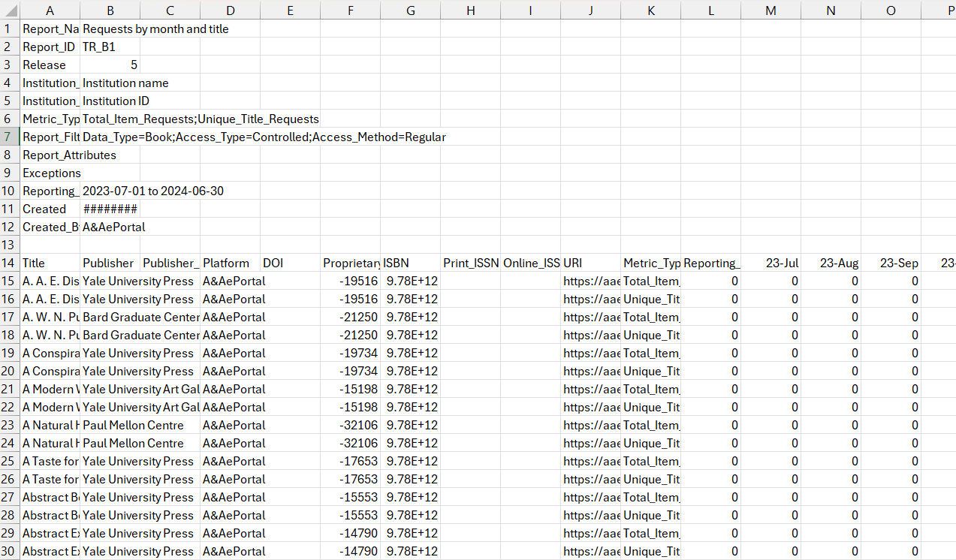Select column F header

click(x=350, y=11)
